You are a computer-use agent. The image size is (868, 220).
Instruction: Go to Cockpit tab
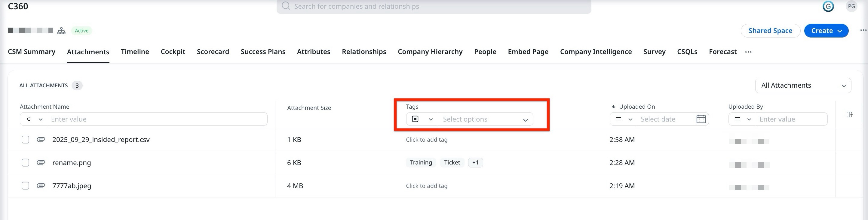173,52
